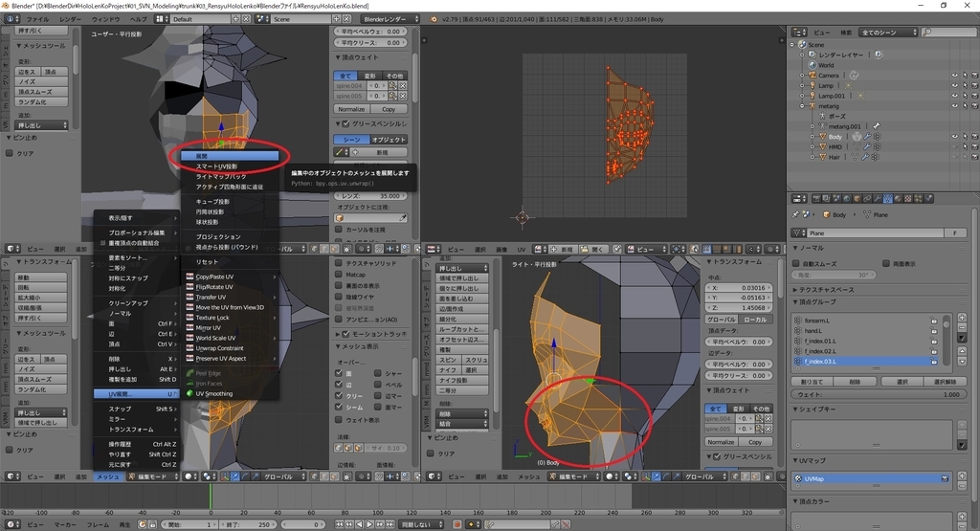Click the メッシュ menu in left viewport header
Viewport: 980px width, 531px height.
coord(107,476)
